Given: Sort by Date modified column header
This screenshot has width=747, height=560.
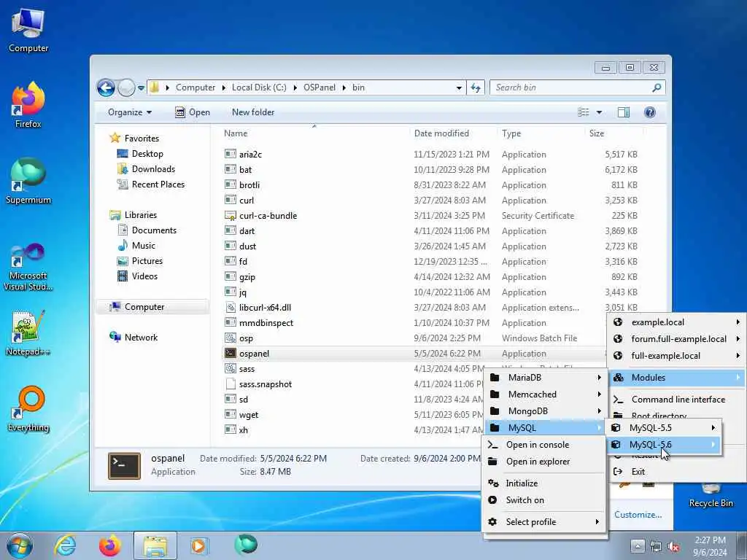Looking at the screenshot, I should point(452,133).
